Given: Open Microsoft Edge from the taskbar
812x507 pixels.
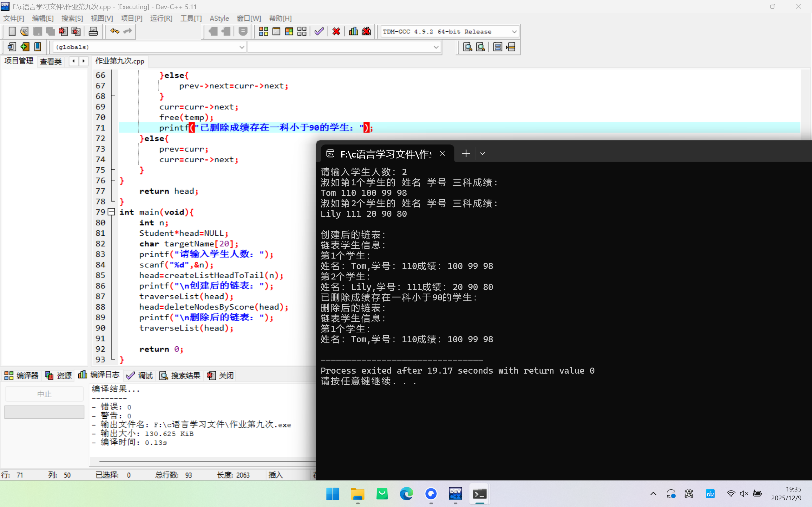Looking at the screenshot, I should [x=406, y=494].
